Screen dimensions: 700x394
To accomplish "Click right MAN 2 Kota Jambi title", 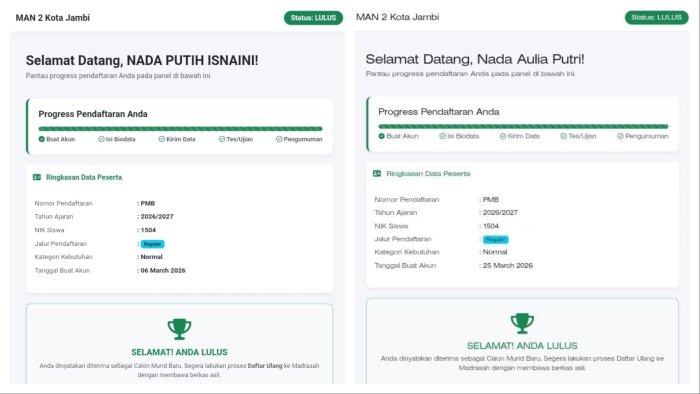I will pyautogui.click(x=397, y=17).
